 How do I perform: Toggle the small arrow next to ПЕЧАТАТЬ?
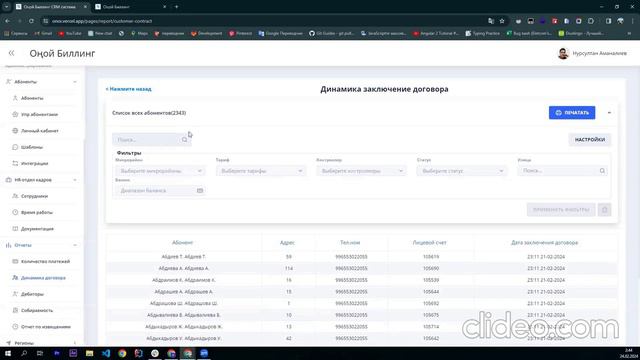pyautogui.click(x=609, y=113)
